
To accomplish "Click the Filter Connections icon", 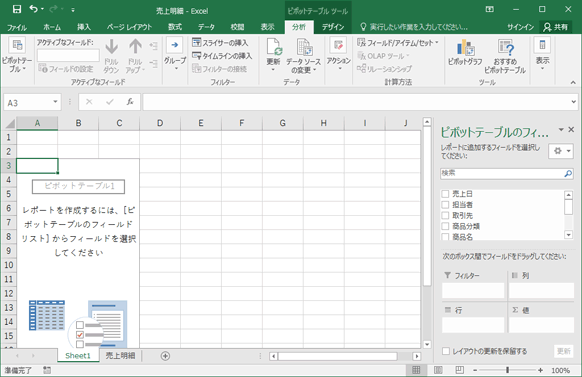I will [196, 68].
